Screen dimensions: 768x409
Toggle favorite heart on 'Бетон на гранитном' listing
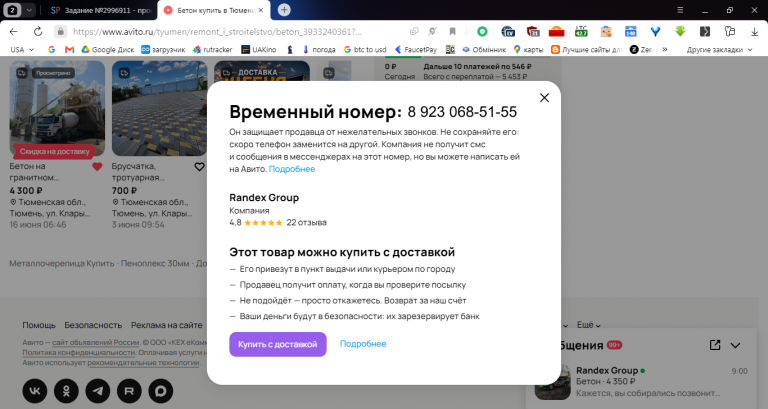(x=97, y=167)
